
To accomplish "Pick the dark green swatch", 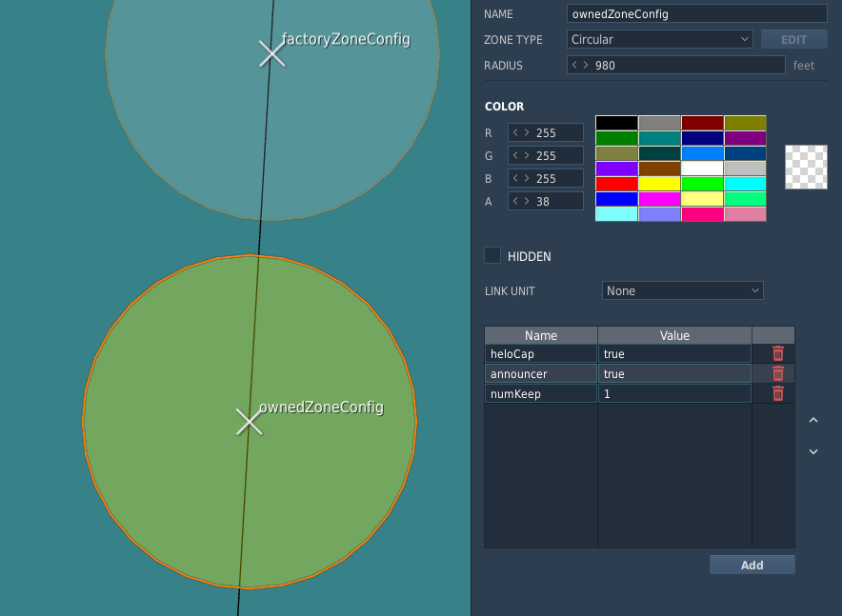I will tap(616, 138).
